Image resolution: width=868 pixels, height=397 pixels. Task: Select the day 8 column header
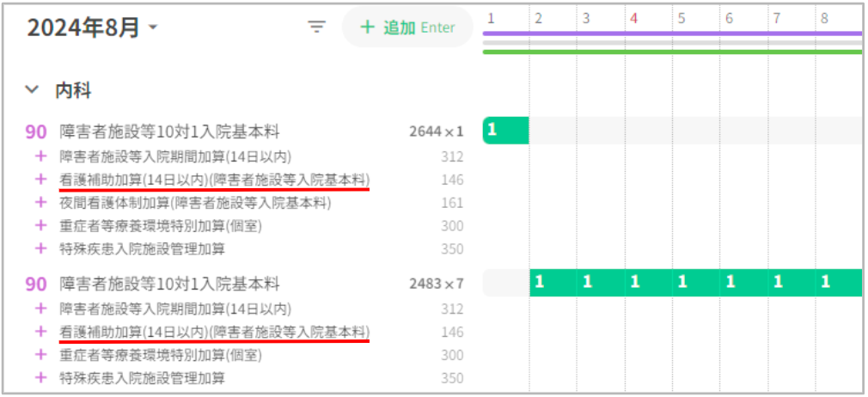(x=824, y=17)
